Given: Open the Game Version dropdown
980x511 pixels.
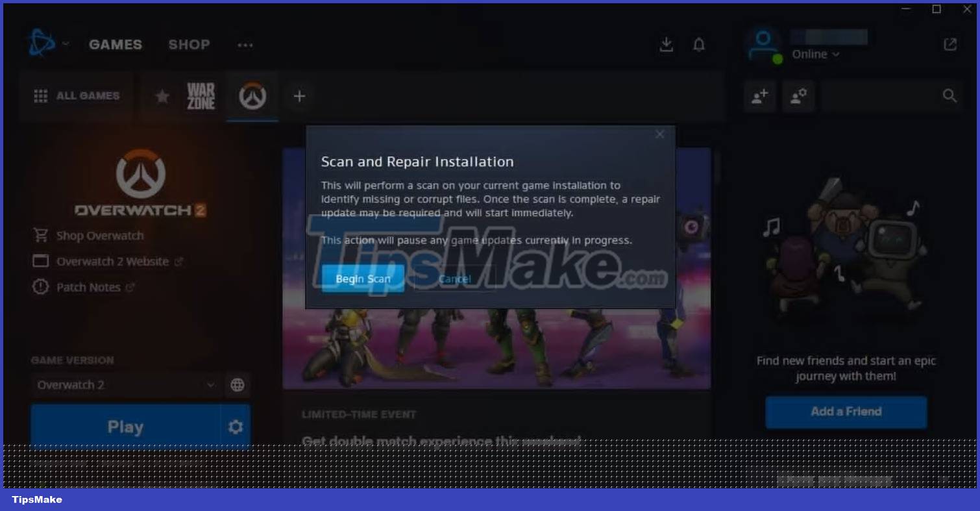Looking at the screenshot, I should click(127, 385).
